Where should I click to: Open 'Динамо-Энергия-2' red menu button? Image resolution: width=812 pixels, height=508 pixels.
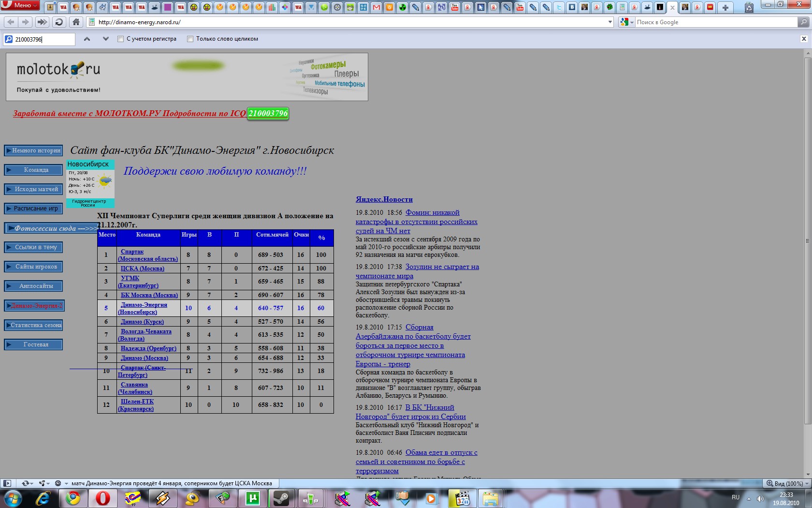point(34,306)
